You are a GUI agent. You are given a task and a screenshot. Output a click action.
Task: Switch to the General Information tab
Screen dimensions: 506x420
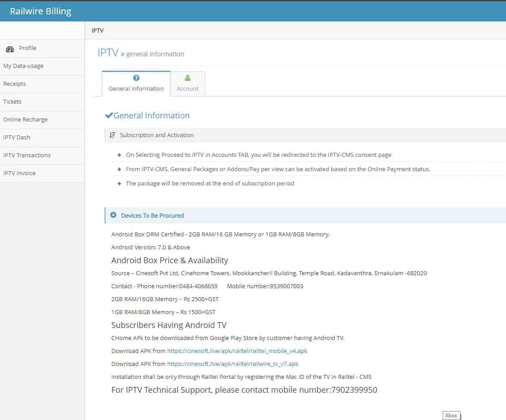click(x=136, y=84)
